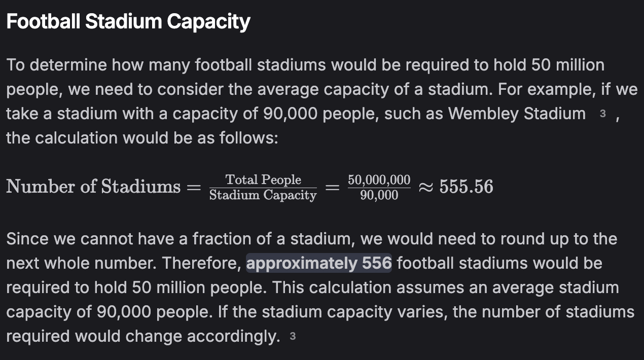Click the 50,000,000 numerator value
The height and width of the screenshot is (360, 644).
click(379, 179)
